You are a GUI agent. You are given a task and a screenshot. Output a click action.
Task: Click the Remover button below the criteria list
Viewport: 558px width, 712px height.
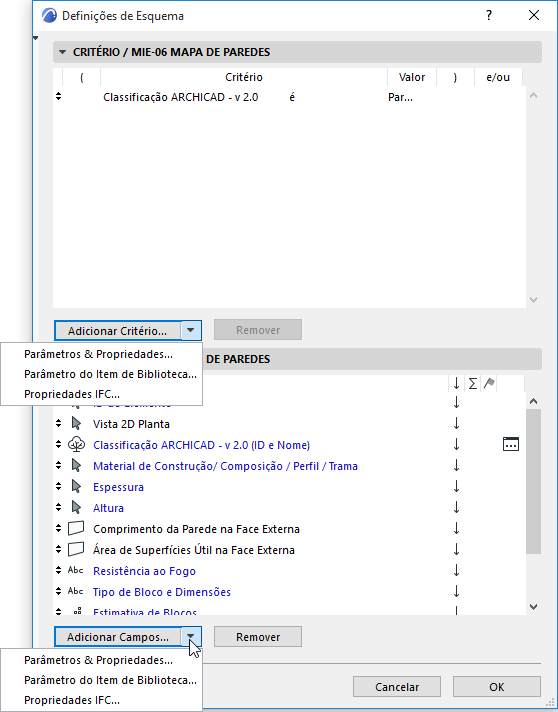(258, 330)
